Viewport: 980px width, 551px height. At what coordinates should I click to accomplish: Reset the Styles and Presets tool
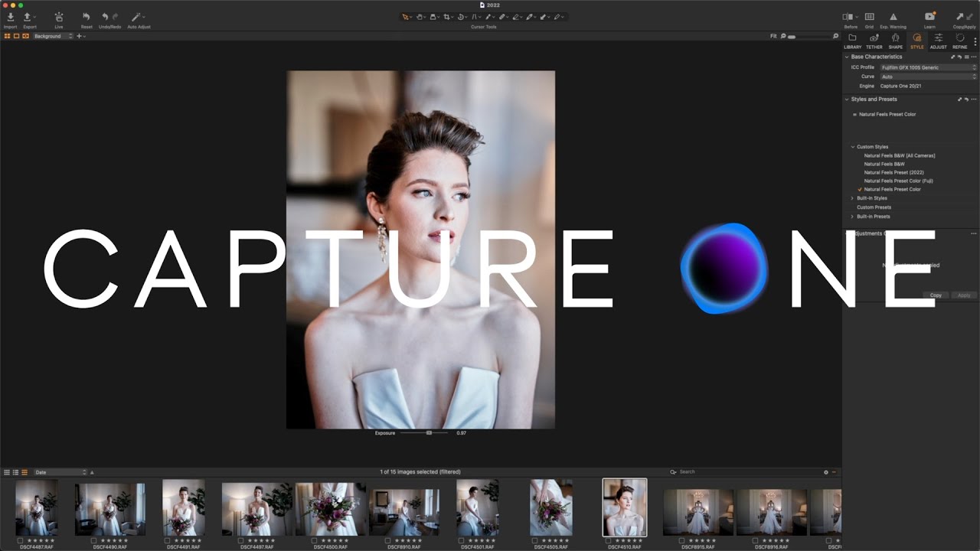966,99
